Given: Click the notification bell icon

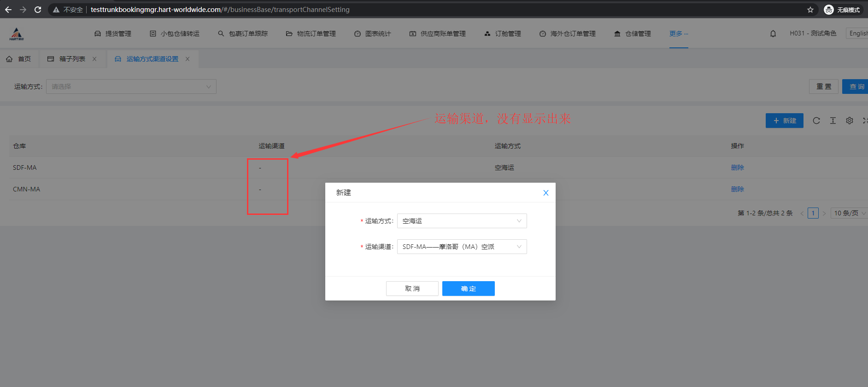Looking at the screenshot, I should [773, 34].
